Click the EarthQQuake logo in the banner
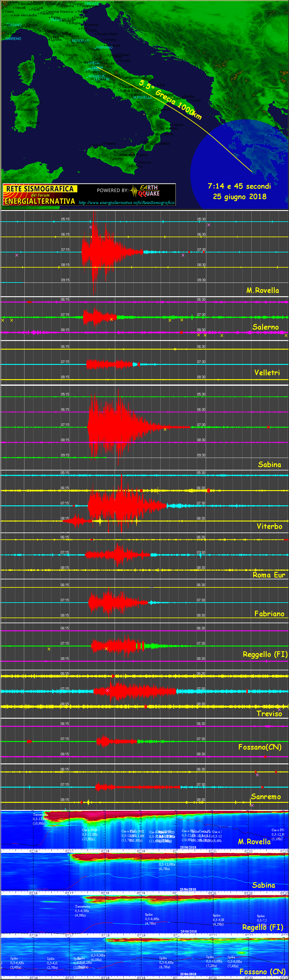The image size is (289, 980). pyautogui.click(x=145, y=191)
